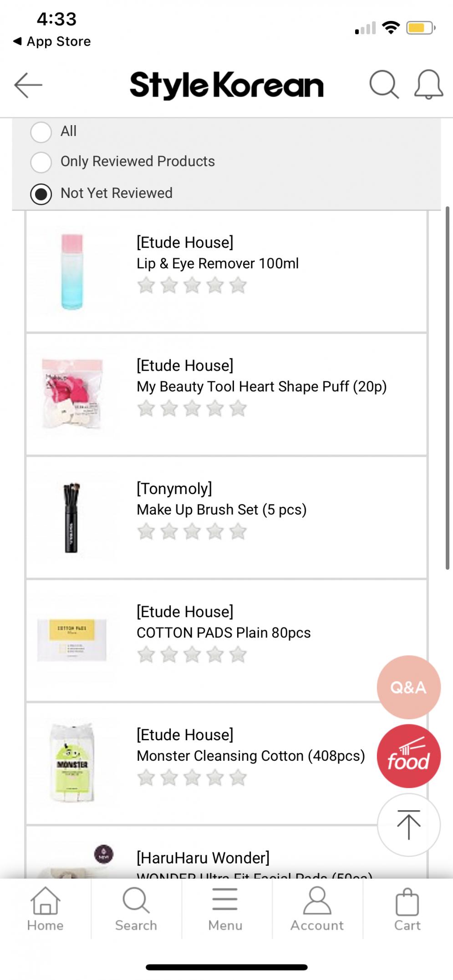Rate Make Up Brush Set five stars
Viewport: 453px width, 980px height.
pos(238,531)
